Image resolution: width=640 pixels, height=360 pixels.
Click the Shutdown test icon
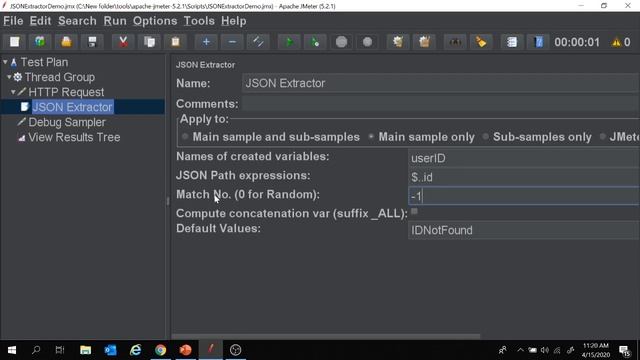tap(368, 42)
